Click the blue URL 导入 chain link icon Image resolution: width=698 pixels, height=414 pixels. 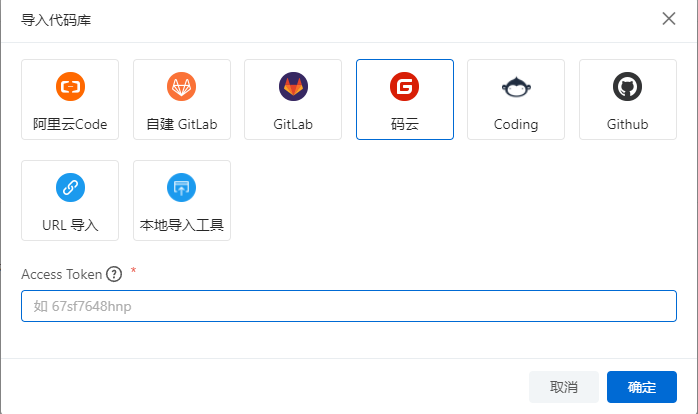tap(70, 187)
